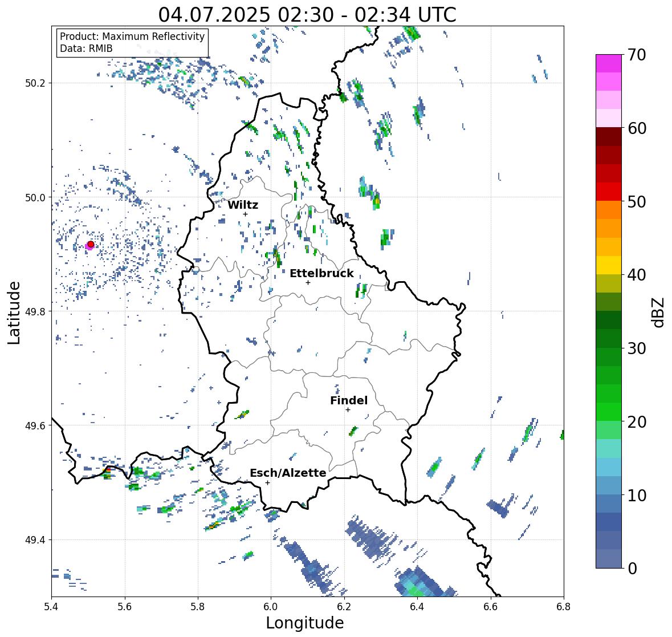Click the longitude tick 5.4
This screenshot has height=637, width=672.
[x=51, y=607]
